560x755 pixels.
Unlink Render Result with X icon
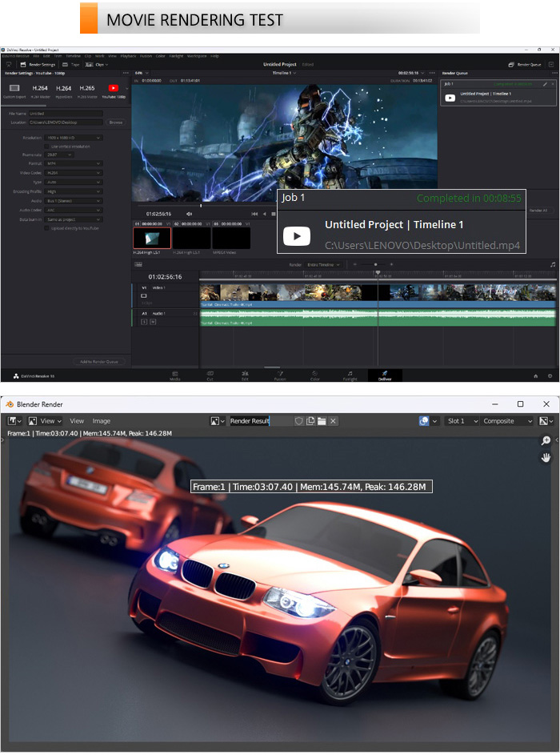point(333,421)
